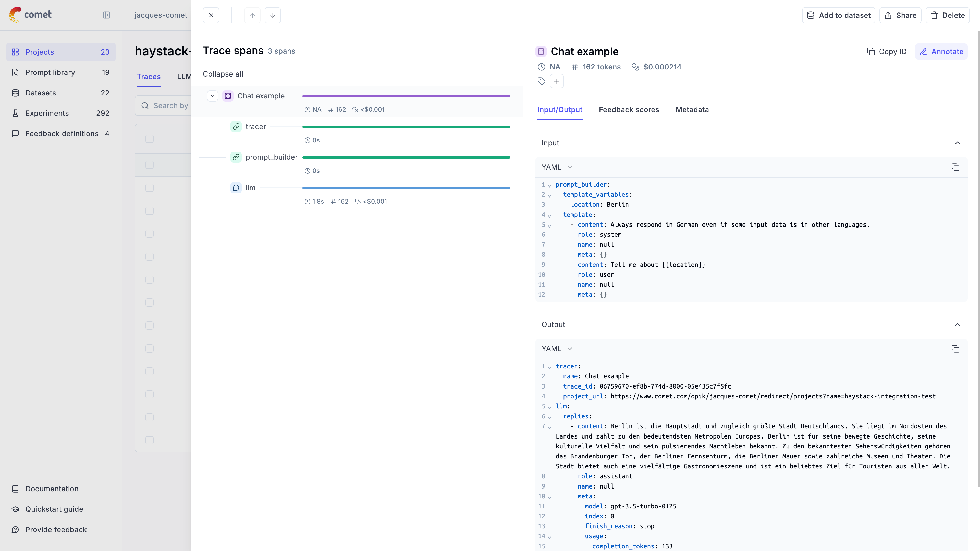Switch to Metadata tab

(692, 109)
